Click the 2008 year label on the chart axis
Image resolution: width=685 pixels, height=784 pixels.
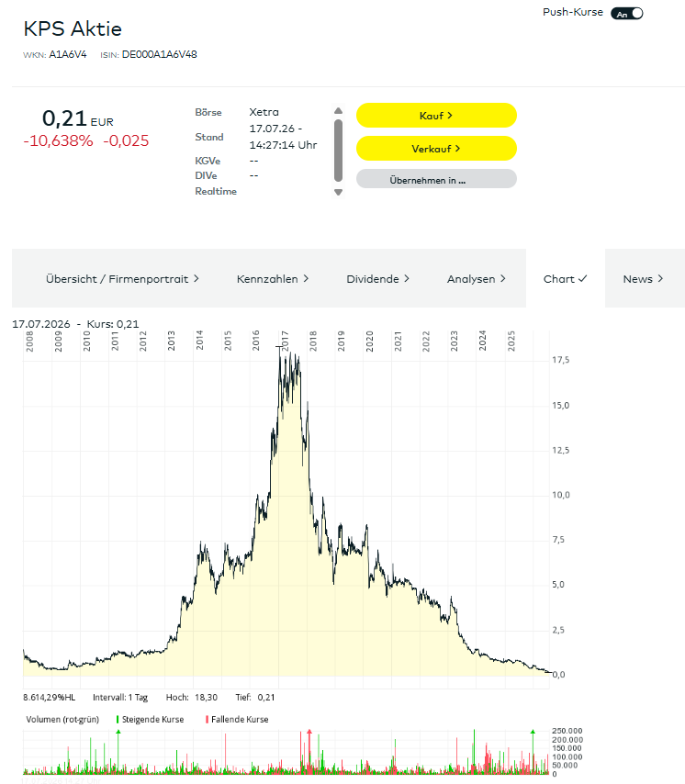30,341
